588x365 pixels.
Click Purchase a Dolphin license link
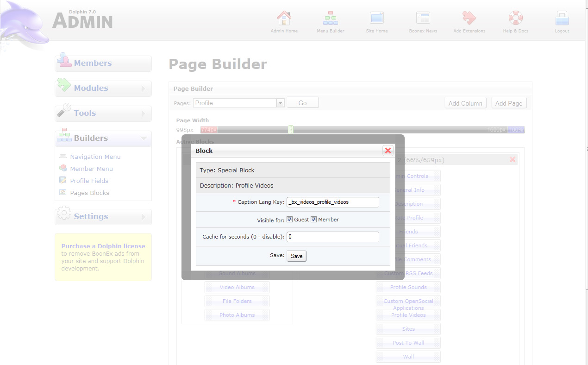click(x=103, y=246)
